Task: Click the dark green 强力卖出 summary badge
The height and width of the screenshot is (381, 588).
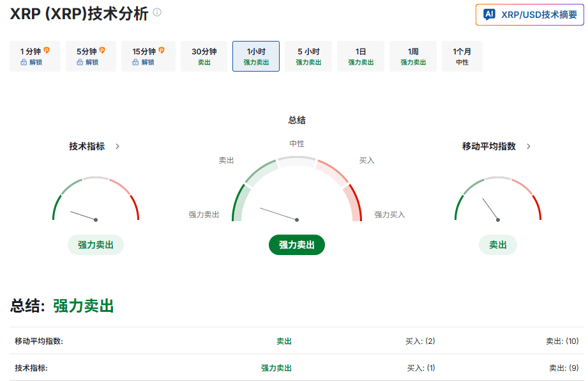Action: click(x=297, y=245)
